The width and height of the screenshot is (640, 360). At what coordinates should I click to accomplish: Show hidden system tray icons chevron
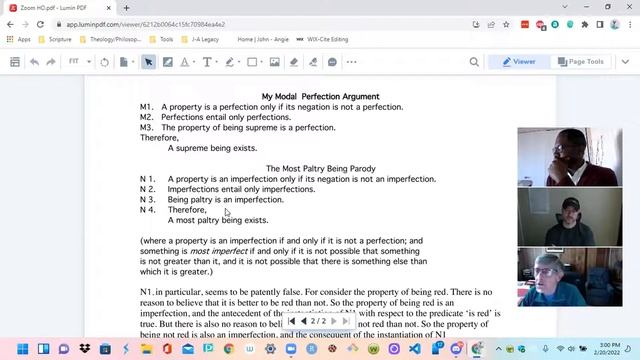(x=498, y=349)
